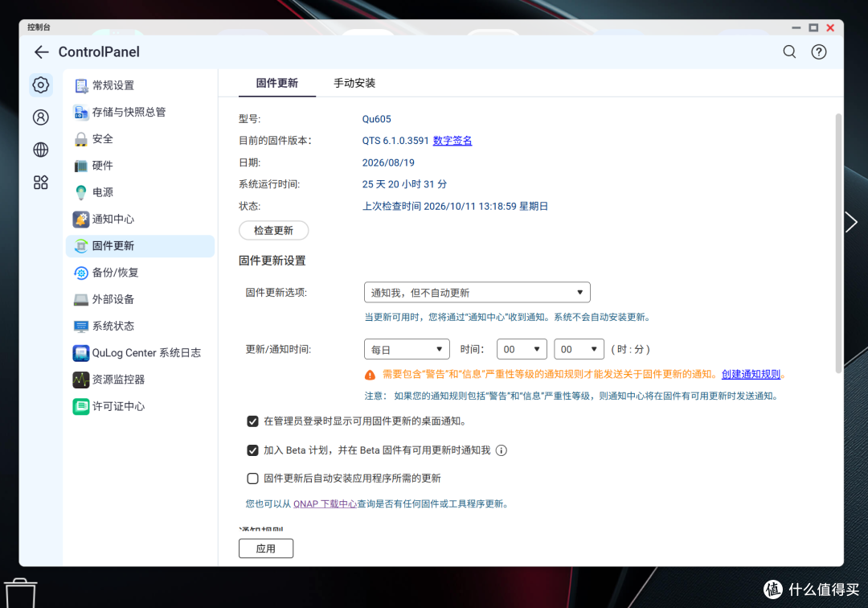Enable 固件更新后自动安装应用程序更新 checkbox
Viewport: 868px width, 608px height.
click(x=252, y=479)
